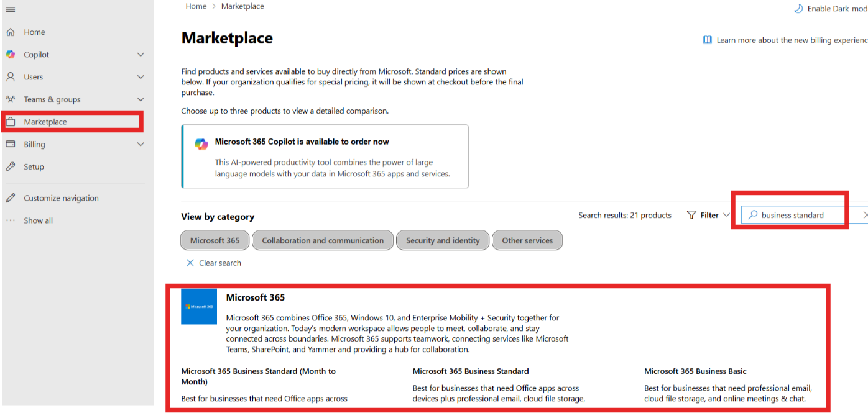Expand the Copilot section chevron
868x413 pixels.
(141, 55)
